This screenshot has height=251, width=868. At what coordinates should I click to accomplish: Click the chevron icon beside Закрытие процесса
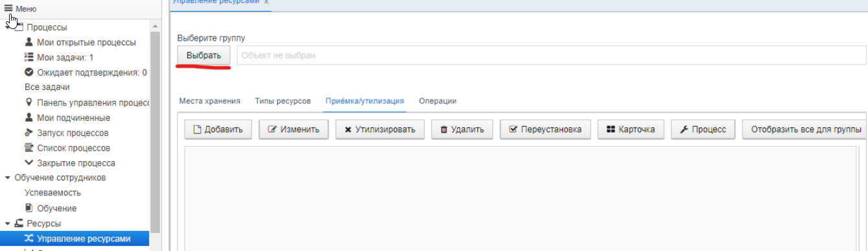(29, 163)
